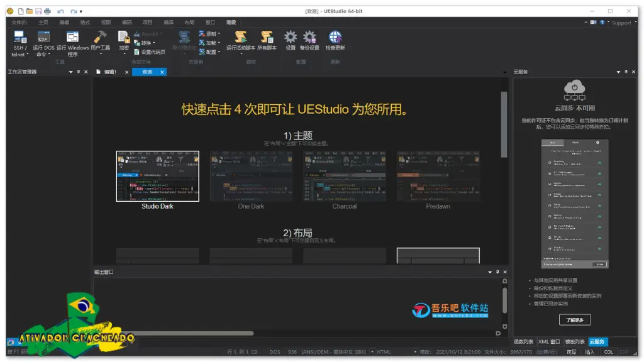
Task: Open 云服务 panel options dropdown
Action: pyautogui.click(x=618, y=72)
